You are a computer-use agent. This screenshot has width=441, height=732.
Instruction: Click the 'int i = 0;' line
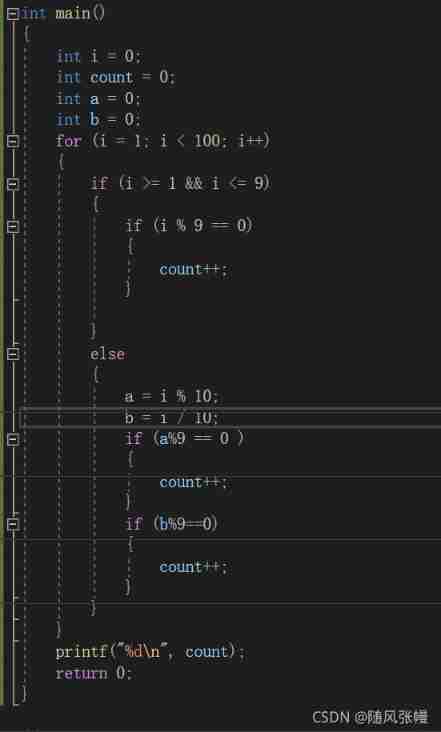click(x=98, y=56)
